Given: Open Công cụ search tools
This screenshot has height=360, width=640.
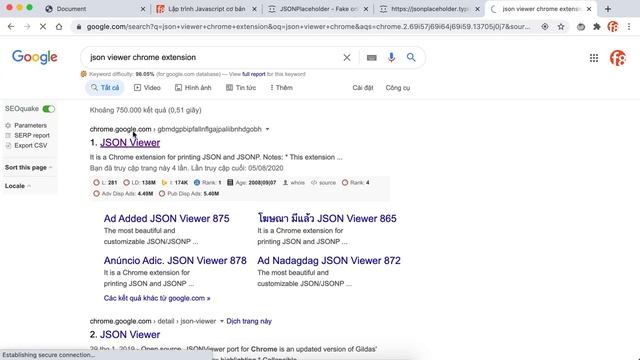Looking at the screenshot, I should click(398, 88).
